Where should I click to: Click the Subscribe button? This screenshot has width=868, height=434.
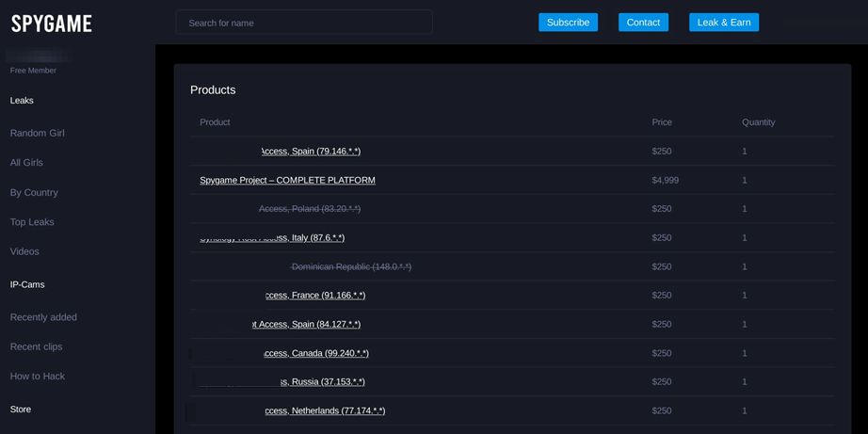point(568,23)
